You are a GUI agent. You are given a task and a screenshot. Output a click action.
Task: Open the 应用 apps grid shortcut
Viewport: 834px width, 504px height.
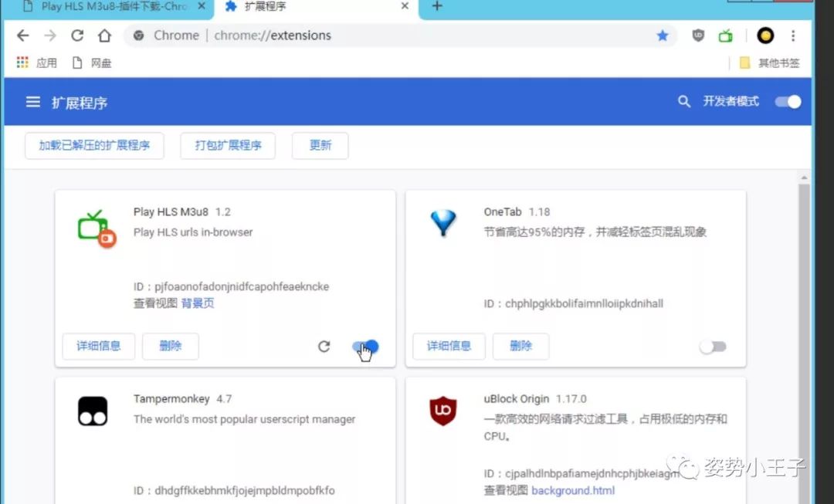(x=37, y=63)
